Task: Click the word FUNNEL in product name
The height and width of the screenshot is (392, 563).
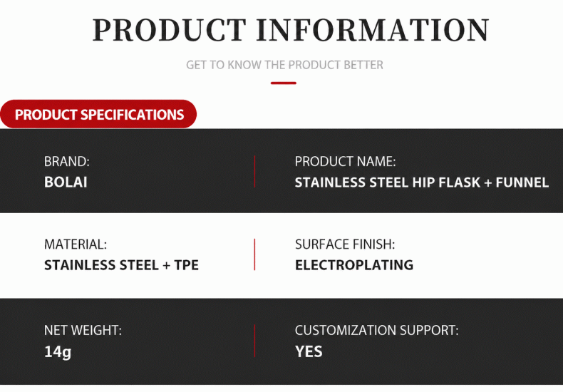Action: (522, 182)
